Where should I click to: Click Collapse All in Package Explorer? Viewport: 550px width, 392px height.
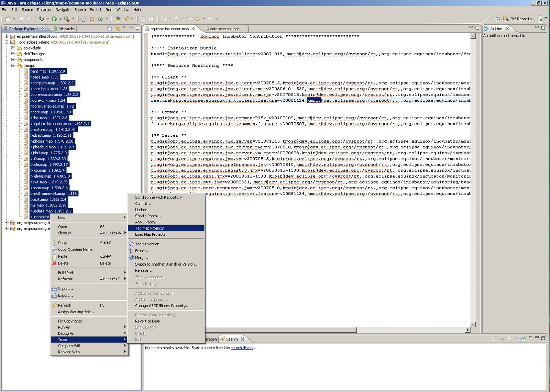(110, 29)
